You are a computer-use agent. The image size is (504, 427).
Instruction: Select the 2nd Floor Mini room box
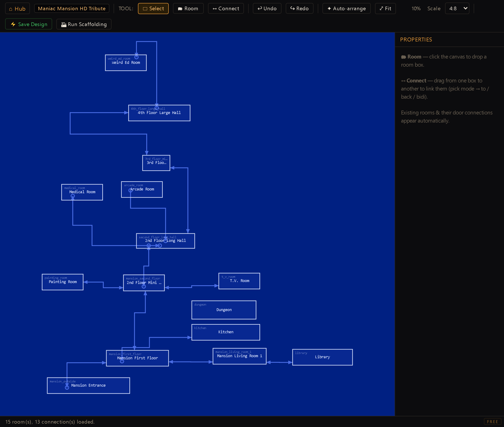click(144, 283)
